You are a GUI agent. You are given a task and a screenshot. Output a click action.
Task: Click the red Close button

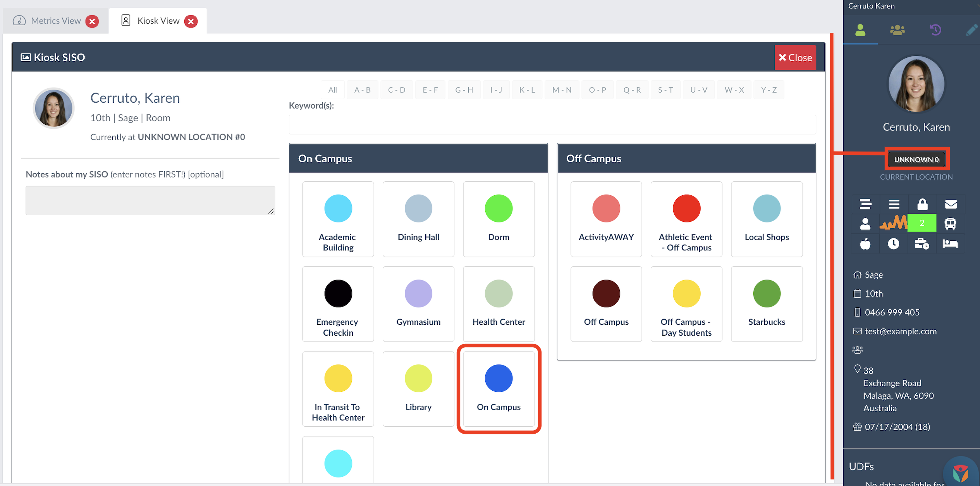(795, 57)
